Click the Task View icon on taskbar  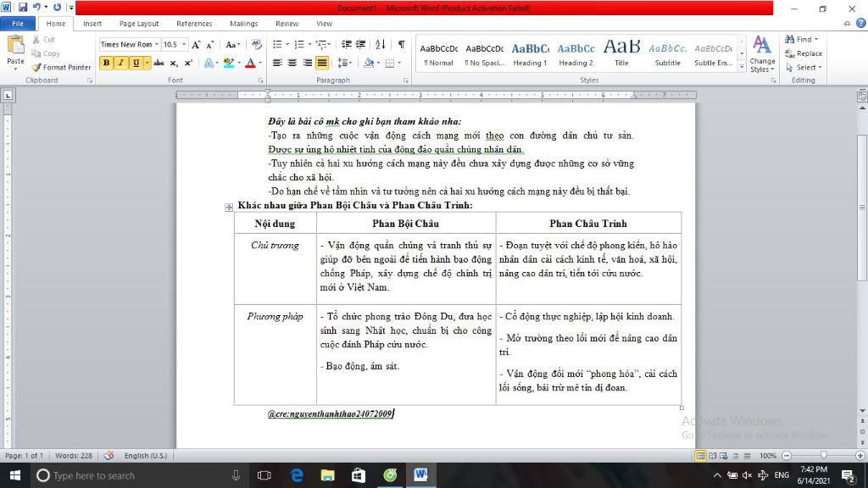tap(264, 475)
